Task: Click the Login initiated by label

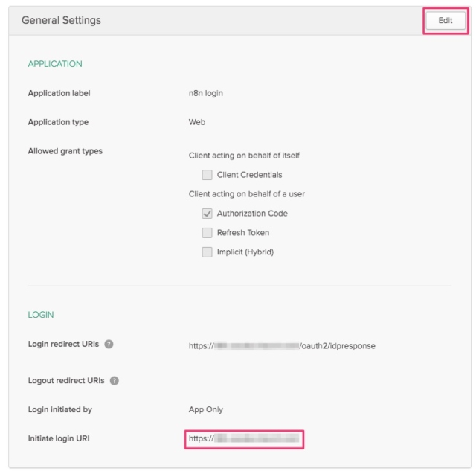Action: pos(59,409)
